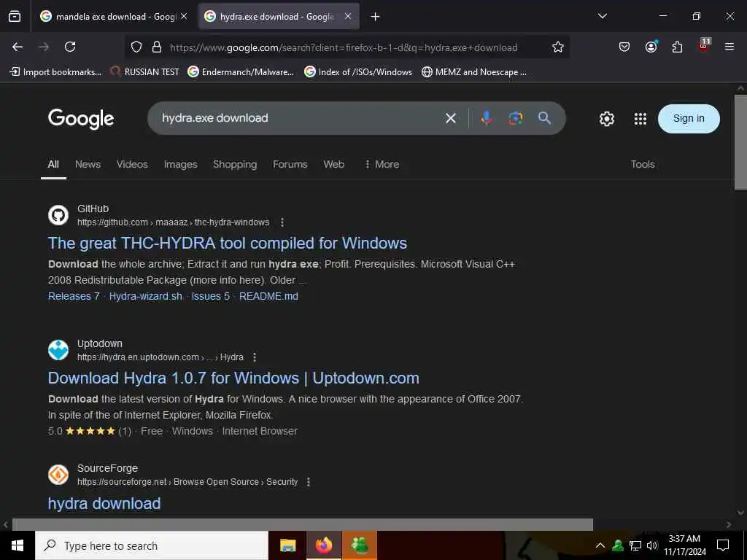Open the Releases 7 sitelink
This screenshot has height=560, width=747.
[x=74, y=296]
